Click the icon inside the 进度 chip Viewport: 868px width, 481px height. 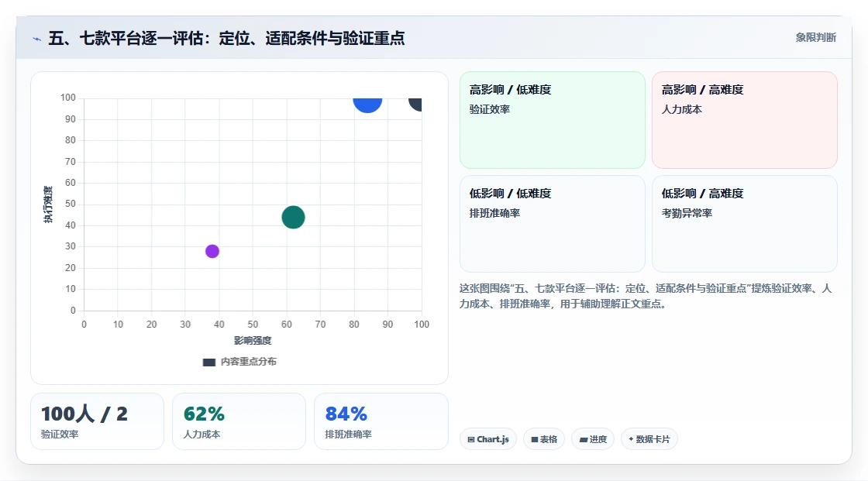[584, 440]
